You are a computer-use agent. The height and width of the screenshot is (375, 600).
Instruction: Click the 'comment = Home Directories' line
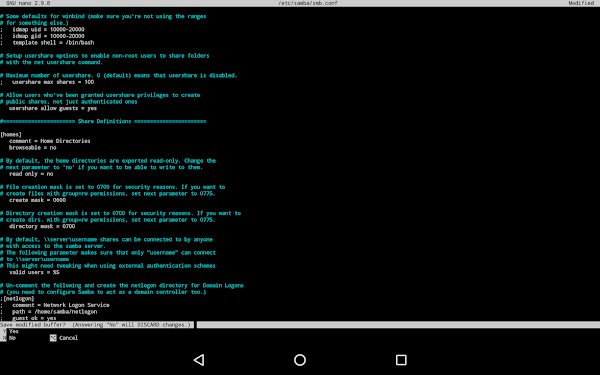pyautogui.click(x=50, y=141)
